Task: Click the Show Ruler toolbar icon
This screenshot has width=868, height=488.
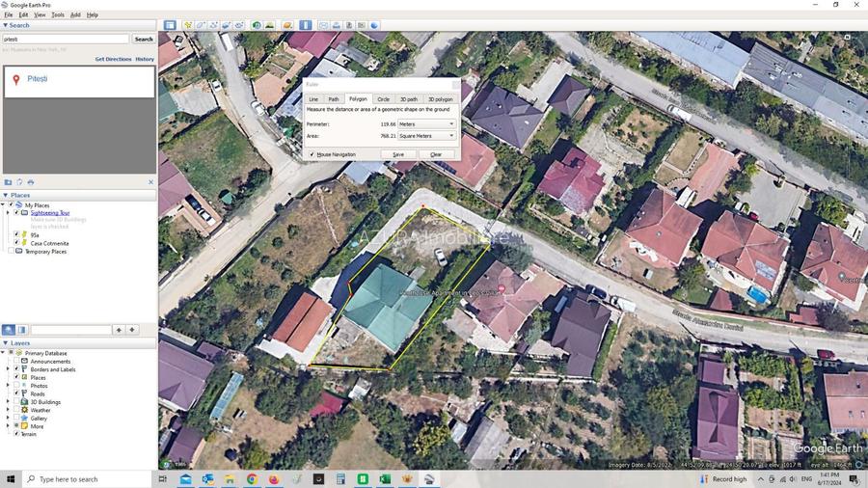Action: point(305,25)
